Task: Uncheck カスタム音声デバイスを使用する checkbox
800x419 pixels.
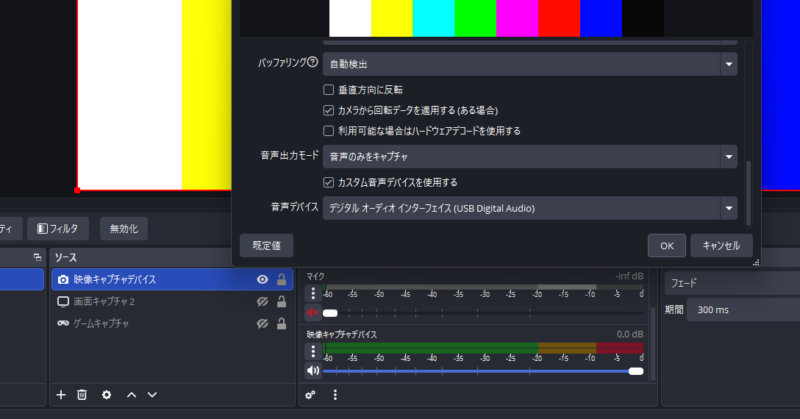Action: coord(328,182)
